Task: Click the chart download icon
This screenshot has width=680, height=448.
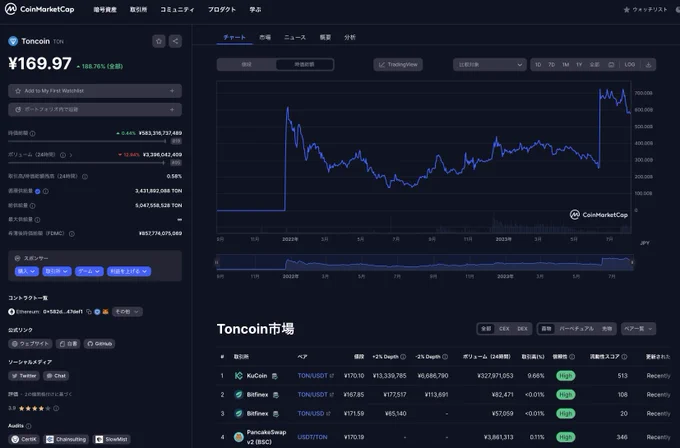Action: [x=648, y=65]
